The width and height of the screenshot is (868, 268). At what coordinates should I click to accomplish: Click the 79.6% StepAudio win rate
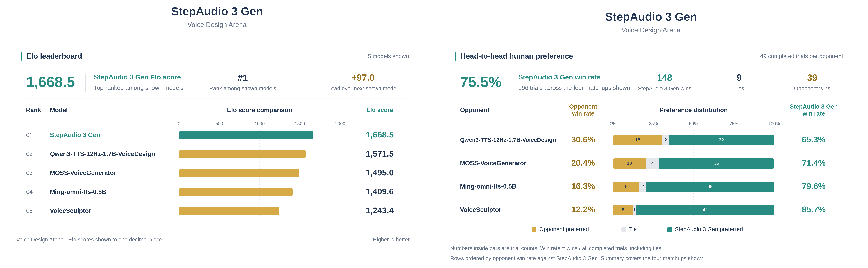814,186
